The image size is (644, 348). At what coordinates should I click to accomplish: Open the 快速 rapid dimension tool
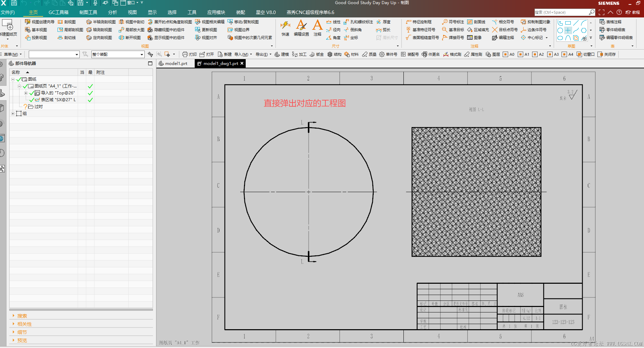point(285,28)
